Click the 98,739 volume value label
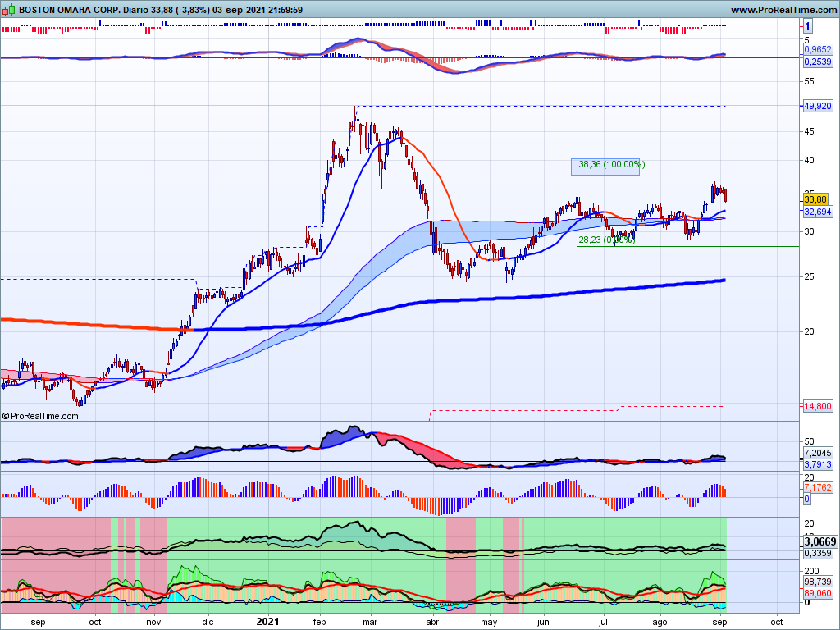Image resolution: width=840 pixels, height=630 pixels. coord(818,582)
